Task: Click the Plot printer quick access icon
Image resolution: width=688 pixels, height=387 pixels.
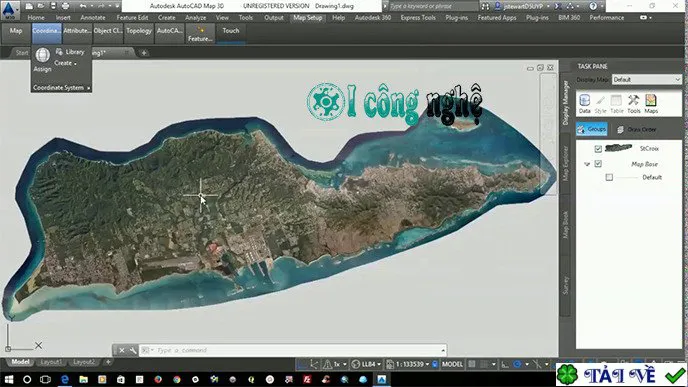Action: (65, 6)
